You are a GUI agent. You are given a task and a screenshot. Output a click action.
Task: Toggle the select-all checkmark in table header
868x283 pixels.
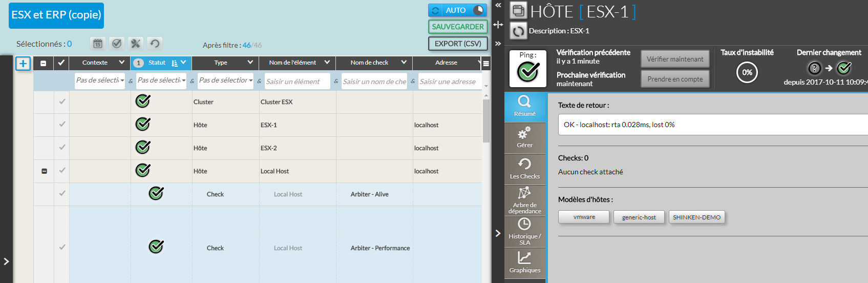tap(61, 63)
